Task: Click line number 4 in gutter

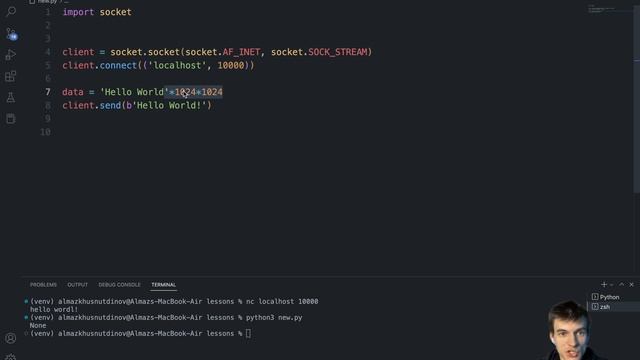Action: tap(48, 52)
